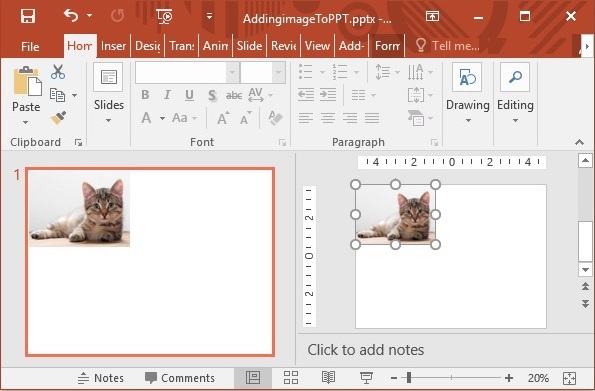Align text right
Image resolution: width=595 pixels, height=391 pixels.
tap(350, 118)
